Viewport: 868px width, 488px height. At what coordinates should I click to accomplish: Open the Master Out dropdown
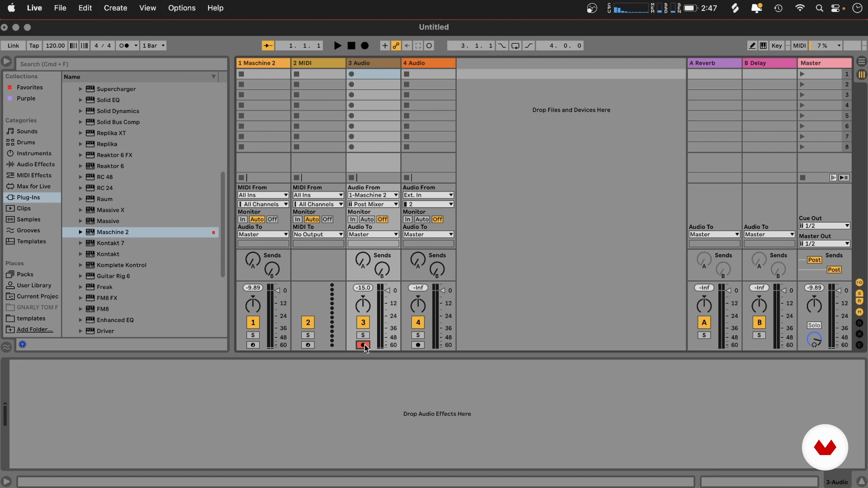[824, 244]
